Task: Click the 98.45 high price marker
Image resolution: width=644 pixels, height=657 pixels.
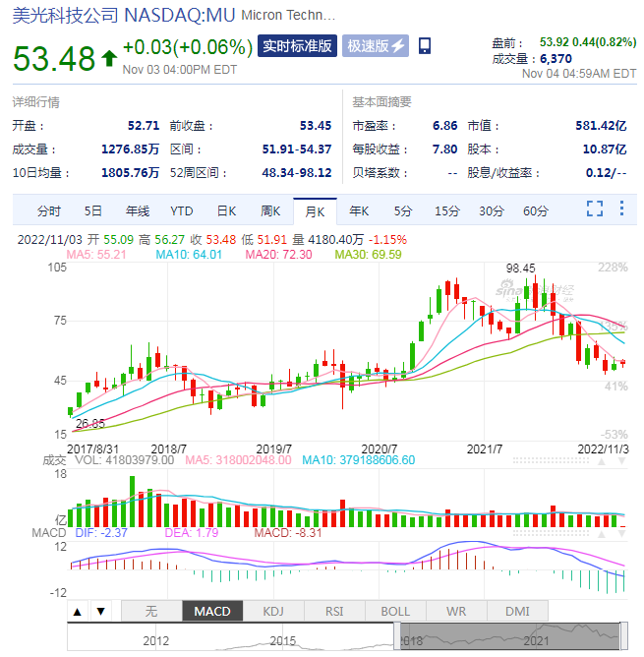Action: pyautogui.click(x=521, y=269)
